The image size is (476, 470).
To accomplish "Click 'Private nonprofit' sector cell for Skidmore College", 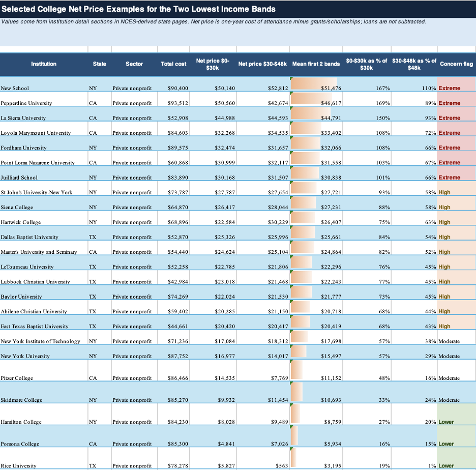I will [x=134, y=392].
